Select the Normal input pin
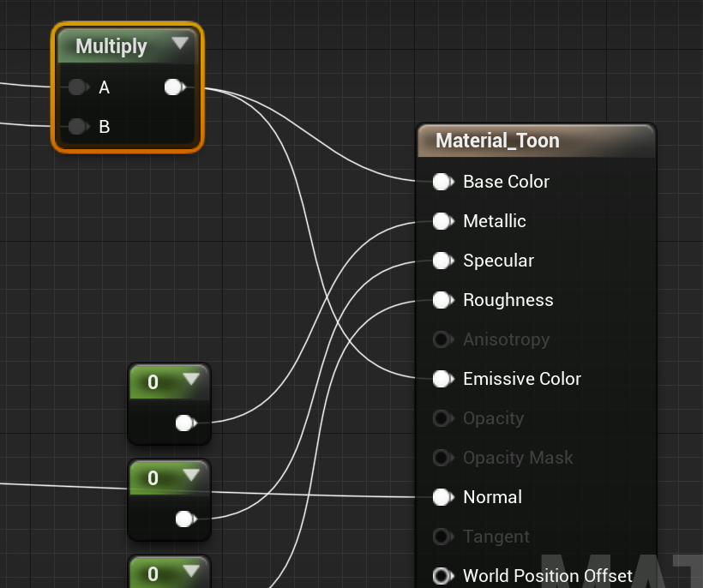This screenshot has height=588, width=703. click(443, 497)
